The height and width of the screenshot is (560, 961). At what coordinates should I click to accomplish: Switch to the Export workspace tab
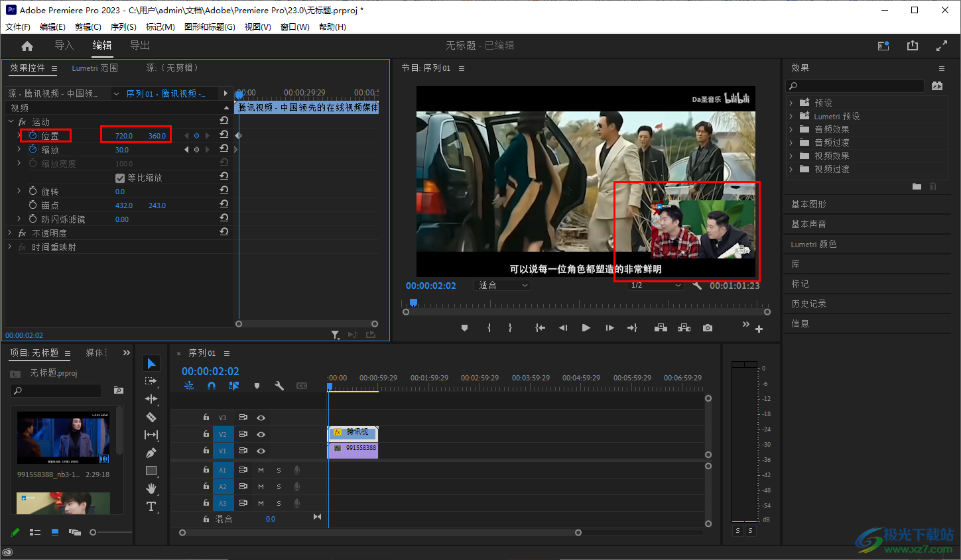[140, 45]
